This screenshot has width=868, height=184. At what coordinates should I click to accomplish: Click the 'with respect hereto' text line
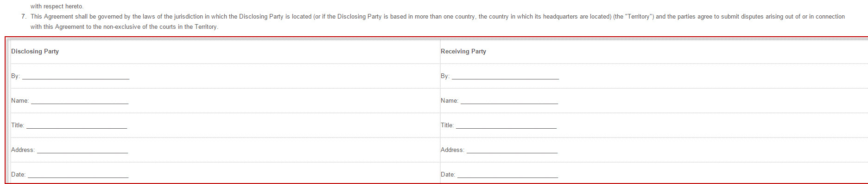pos(57,7)
